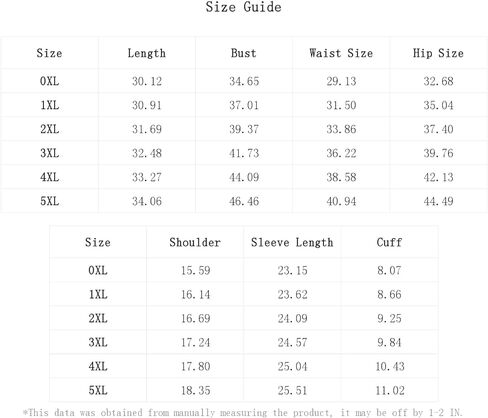
Task: Click 2XL sleeve length value 24.09
Action: click(x=293, y=318)
